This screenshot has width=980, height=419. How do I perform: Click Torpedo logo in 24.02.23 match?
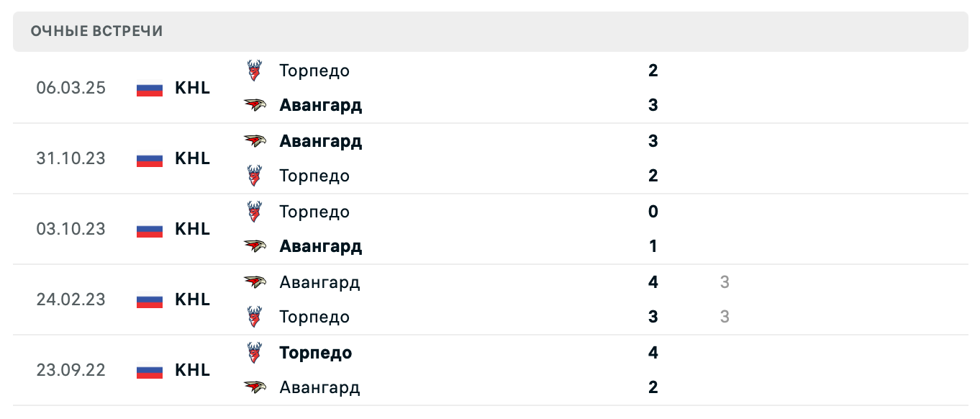(254, 317)
